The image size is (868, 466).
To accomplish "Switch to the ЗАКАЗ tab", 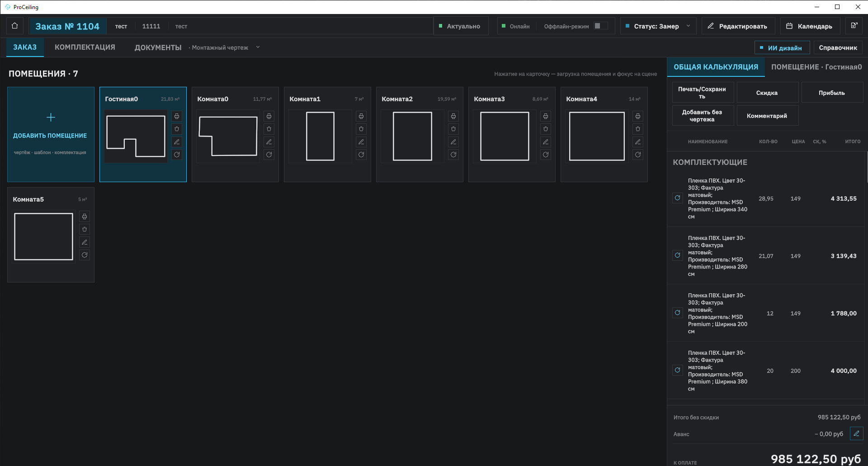I will [25, 47].
